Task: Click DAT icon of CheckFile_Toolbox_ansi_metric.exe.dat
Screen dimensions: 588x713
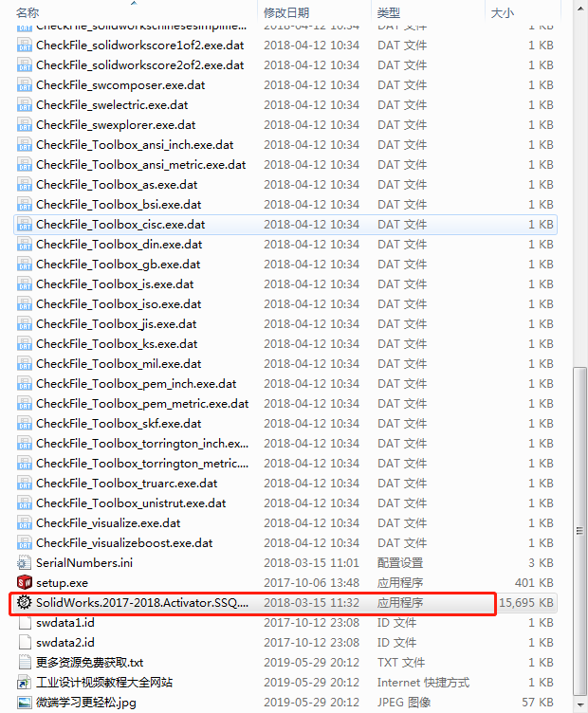Action: tap(24, 165)
